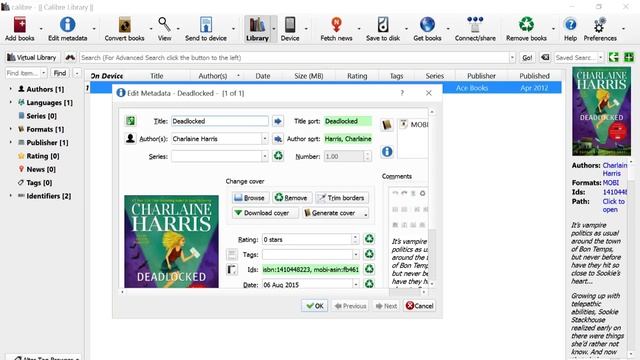This screenshot has height=360, width=640.
Task: Open the tag editor icon beside Tags
Action: click(232, 254)
